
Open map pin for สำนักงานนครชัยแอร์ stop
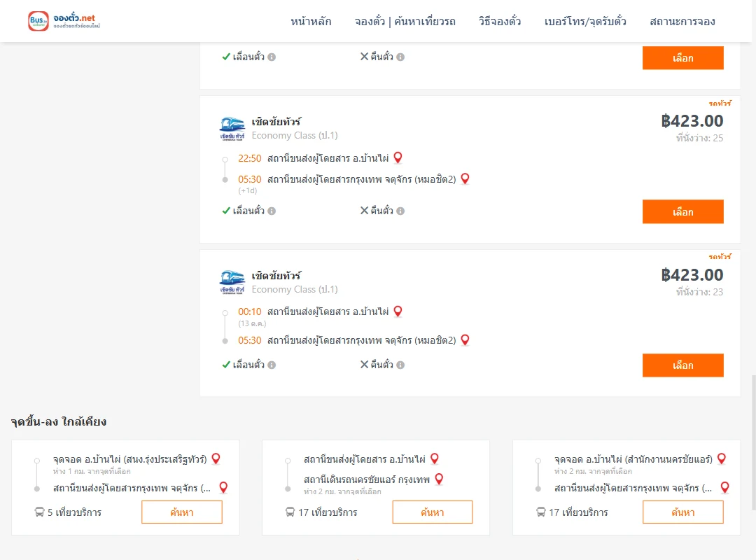721,458
